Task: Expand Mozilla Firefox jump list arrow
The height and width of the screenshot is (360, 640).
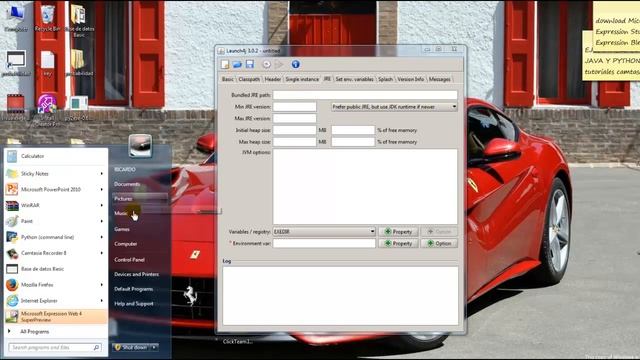Action: click(102, 285)
